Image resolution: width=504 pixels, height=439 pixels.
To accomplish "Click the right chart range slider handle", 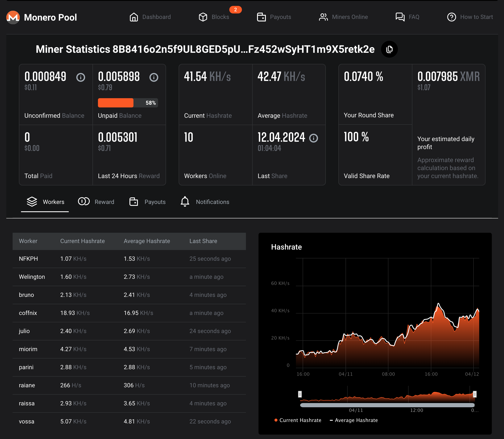I will [474, 394].
